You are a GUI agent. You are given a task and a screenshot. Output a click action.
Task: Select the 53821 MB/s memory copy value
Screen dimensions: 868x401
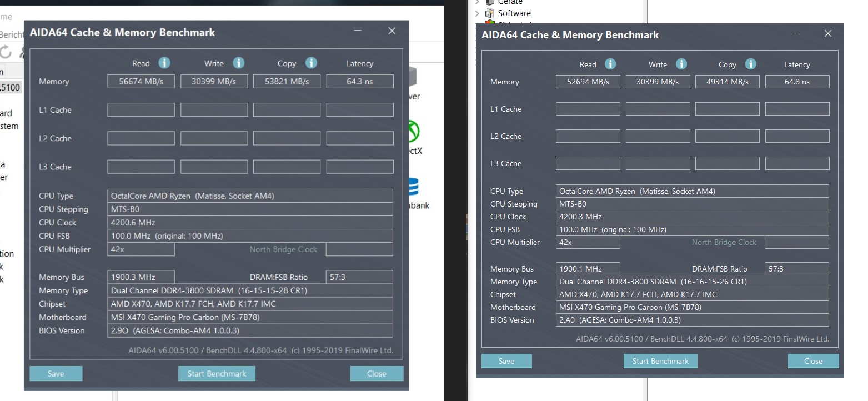point(287,81)
